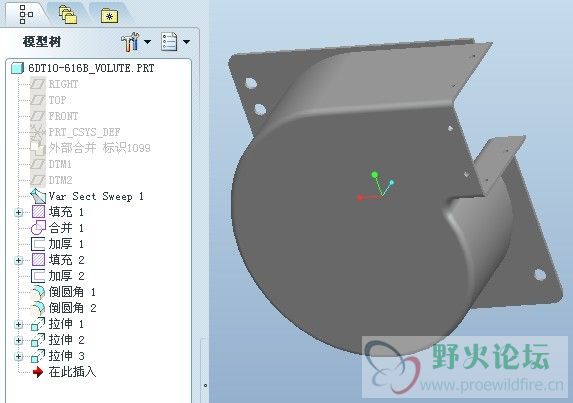Expand the 拉伸 3 extrude node
Image resolution: width=573 pixels, height=403 pixels.
[18, 356]
